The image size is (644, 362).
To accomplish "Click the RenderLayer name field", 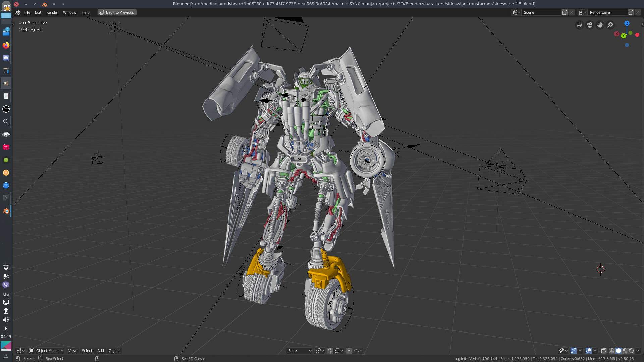I will pyautogui.click(x=607, y=12).
